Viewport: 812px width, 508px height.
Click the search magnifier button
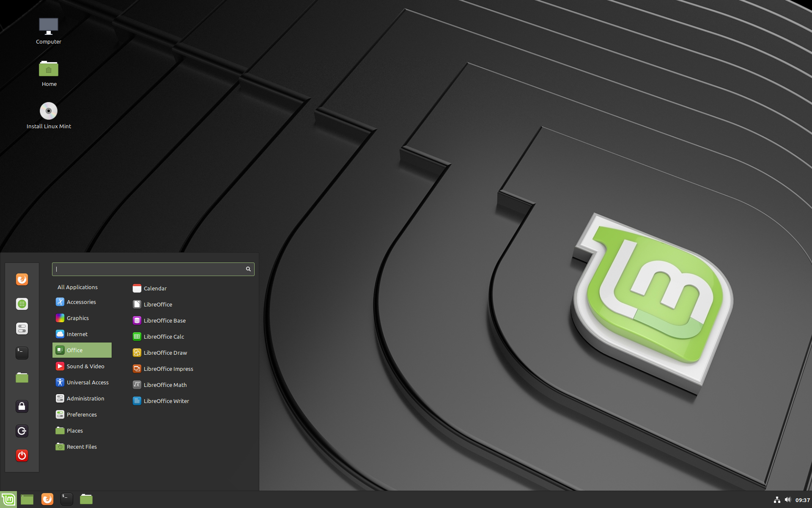click(248, 269)
